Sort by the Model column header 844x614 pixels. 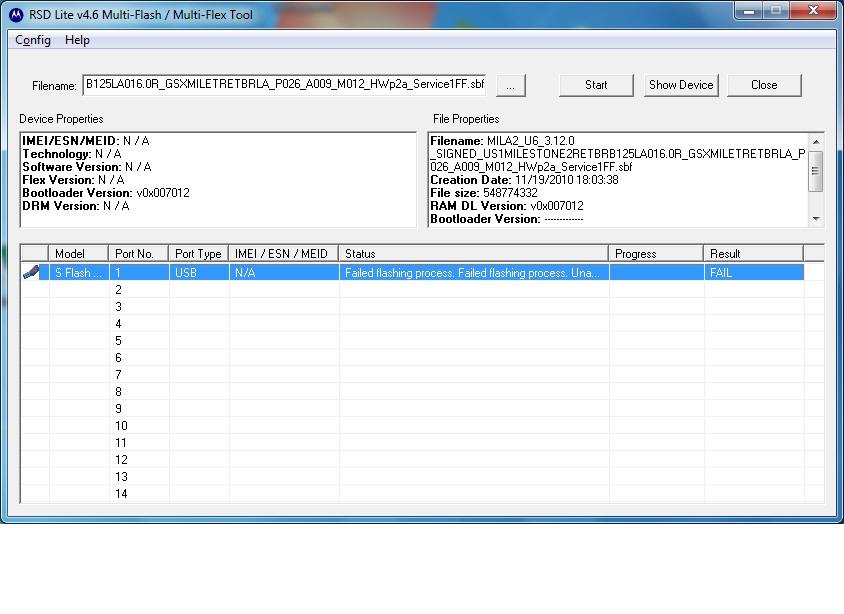[79, 253]
